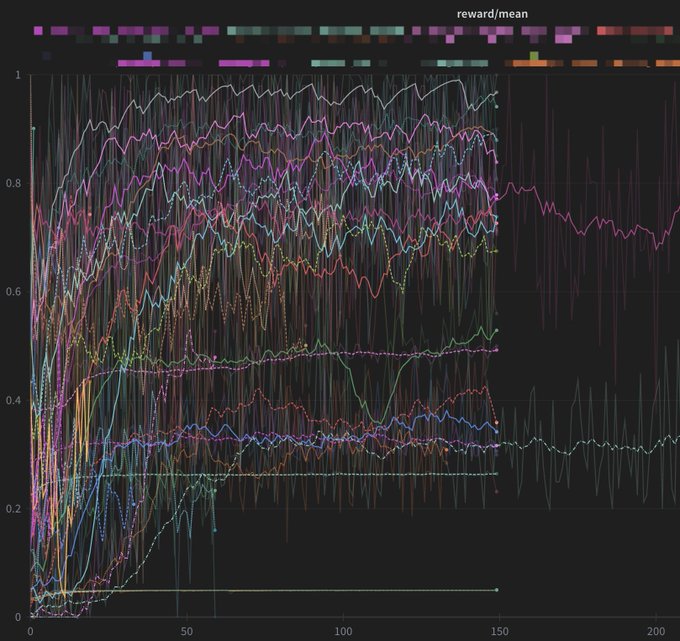Click the reward/mean chart title
680x641 pixels.
(492, 14)
